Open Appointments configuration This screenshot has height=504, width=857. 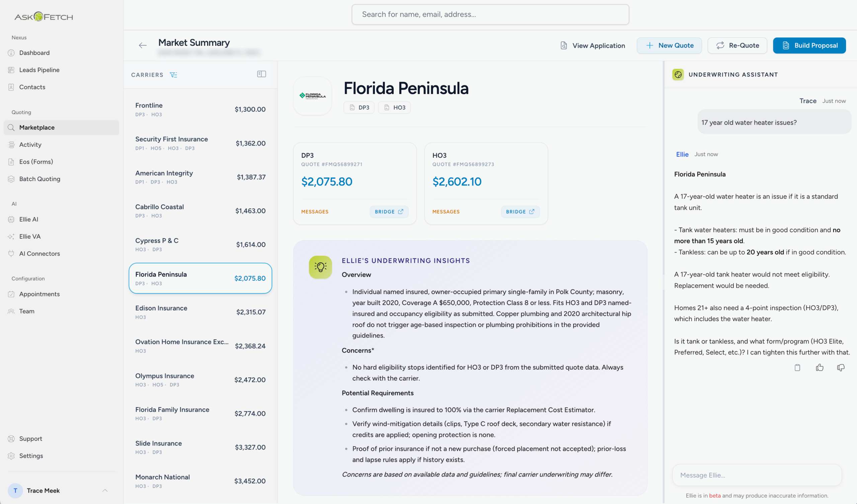[x=62, y=294]
